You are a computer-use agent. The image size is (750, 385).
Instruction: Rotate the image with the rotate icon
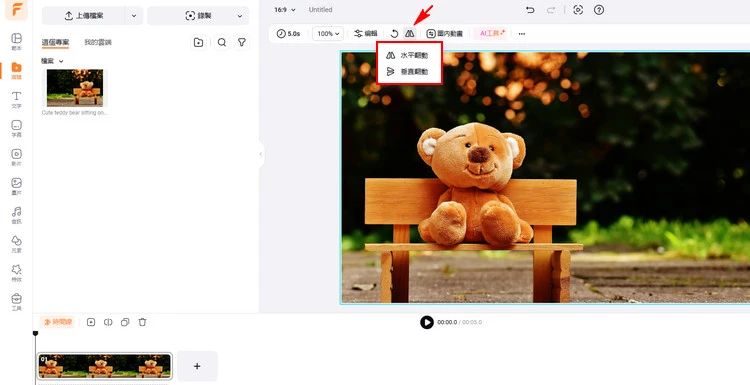pos(394,33)
